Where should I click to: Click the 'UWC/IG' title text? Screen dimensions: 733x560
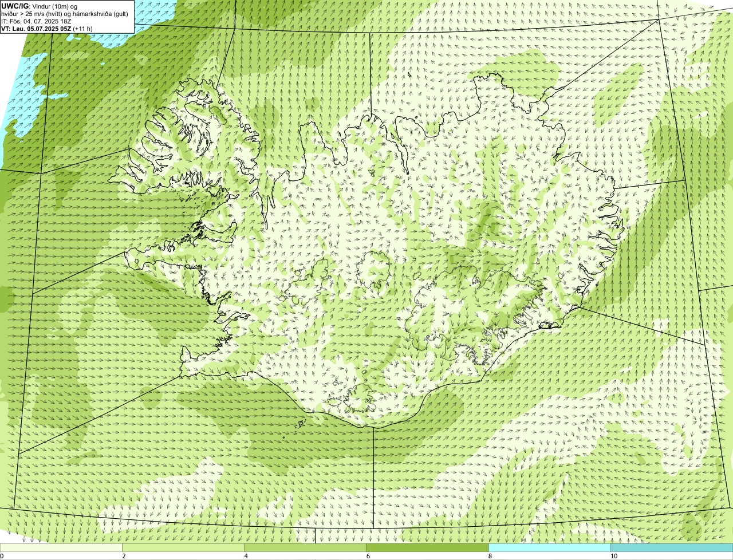coord(15,6)
